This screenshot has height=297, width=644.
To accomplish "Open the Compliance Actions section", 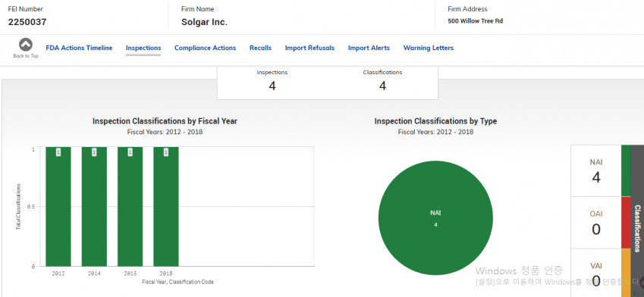I will coord(206,48).
